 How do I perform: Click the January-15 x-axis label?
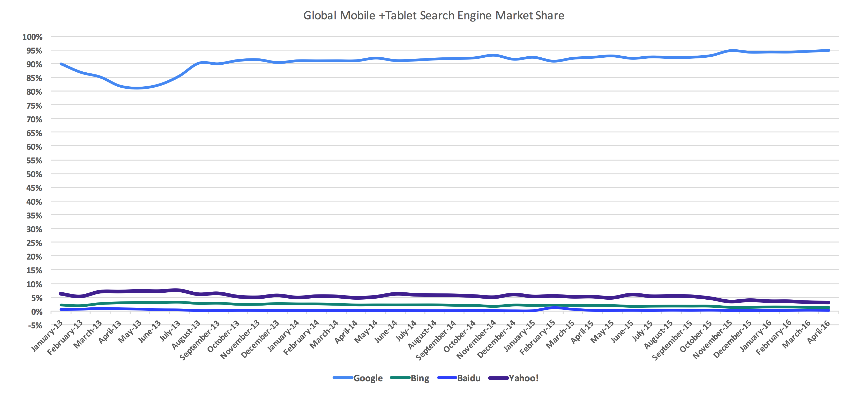520,336
